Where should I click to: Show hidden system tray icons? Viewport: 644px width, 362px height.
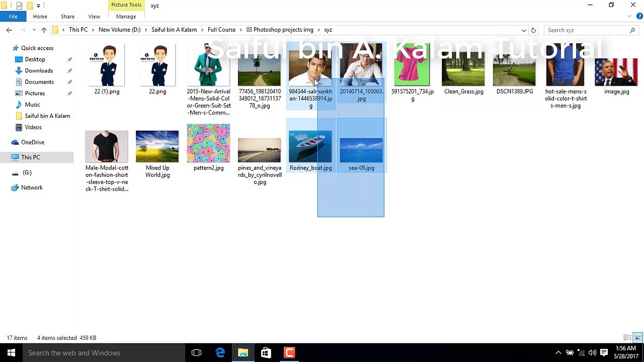pyautogui.click(x=558, y=353)
